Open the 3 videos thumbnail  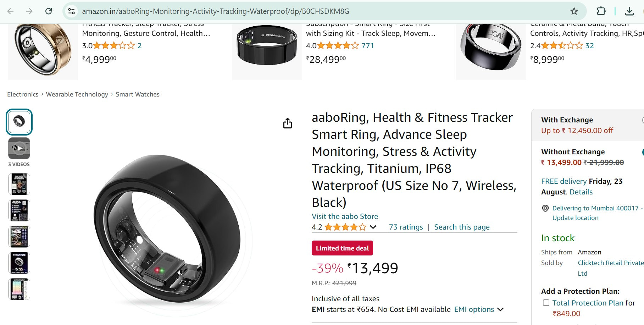19,148
